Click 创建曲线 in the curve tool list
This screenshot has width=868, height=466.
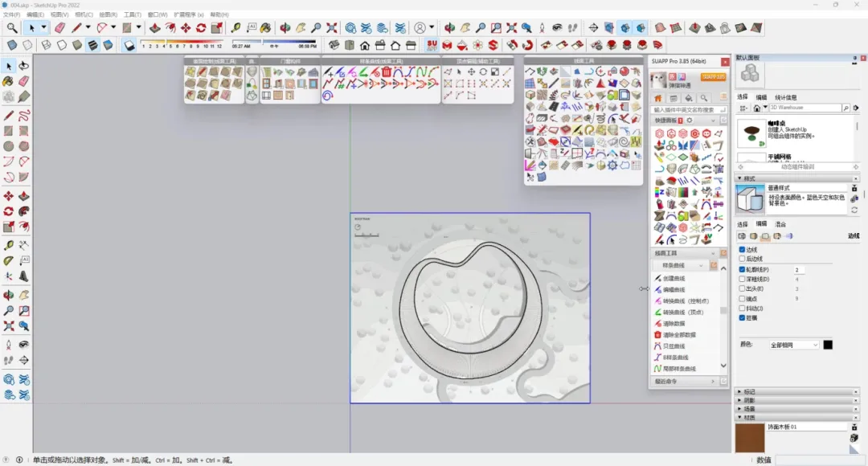click(x=674, y=279)
